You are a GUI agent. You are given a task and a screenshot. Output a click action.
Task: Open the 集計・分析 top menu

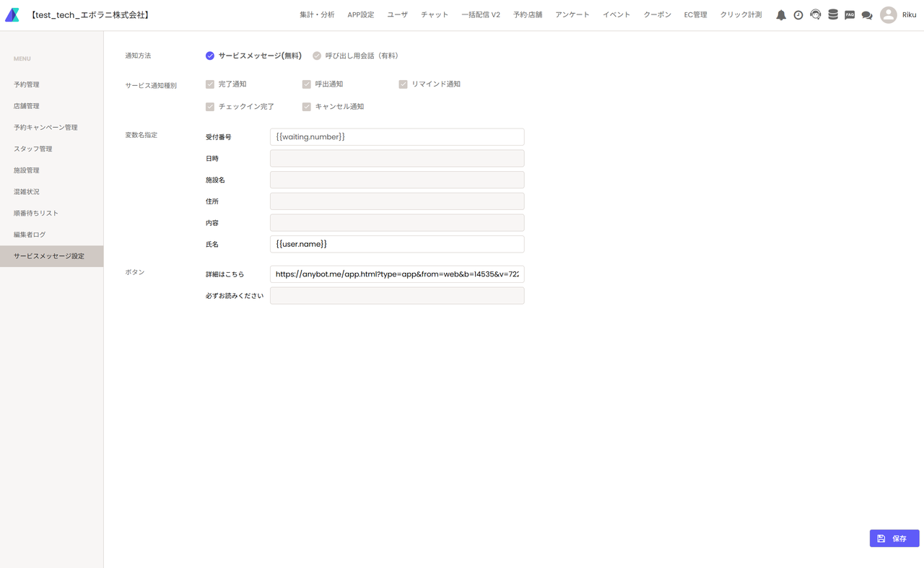317,15
